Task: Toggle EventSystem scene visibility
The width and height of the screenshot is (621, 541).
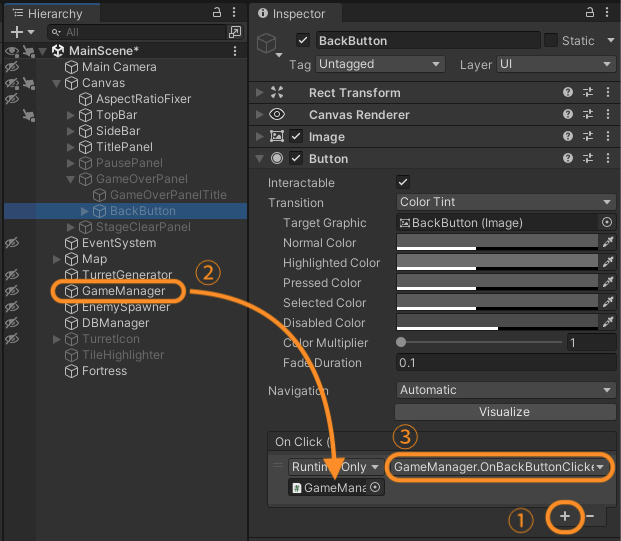Action: tap(11, 242)
